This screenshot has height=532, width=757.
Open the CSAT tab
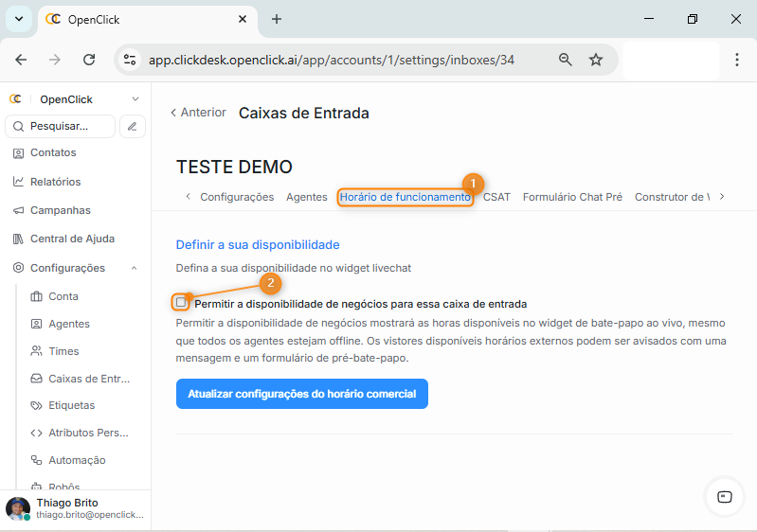496,197
